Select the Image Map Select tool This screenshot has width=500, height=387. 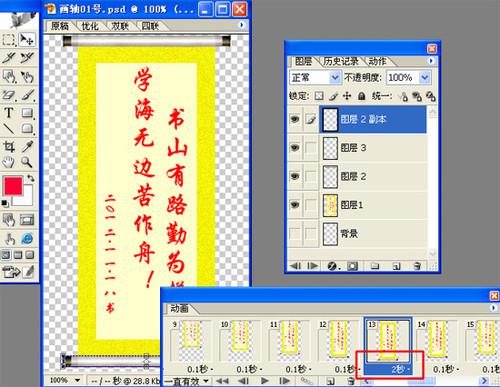(x=27, y=77)
